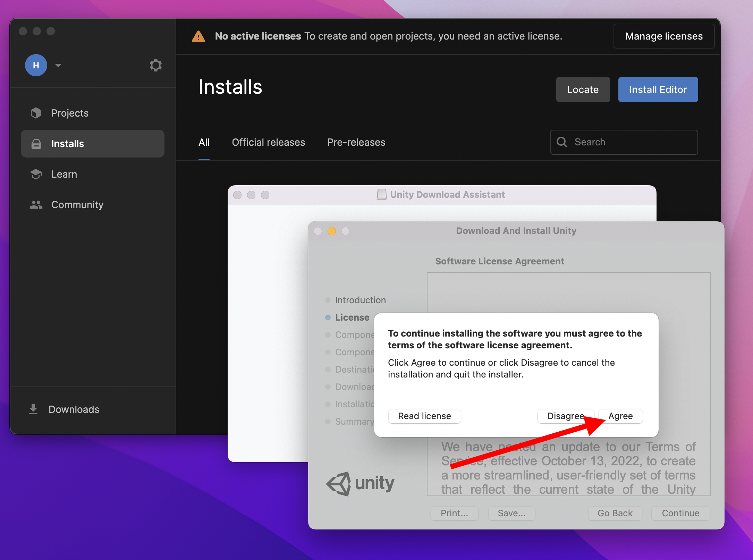Click the Downloads arrow icon
Image resolution: width=753 pixels, height=560 pixels.
click(33, 409)
